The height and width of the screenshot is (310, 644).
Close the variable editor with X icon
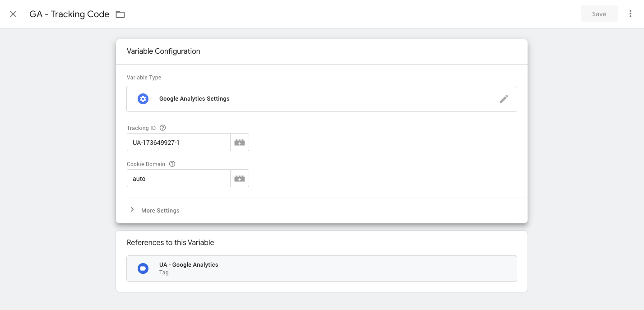(x=13, y=14)
